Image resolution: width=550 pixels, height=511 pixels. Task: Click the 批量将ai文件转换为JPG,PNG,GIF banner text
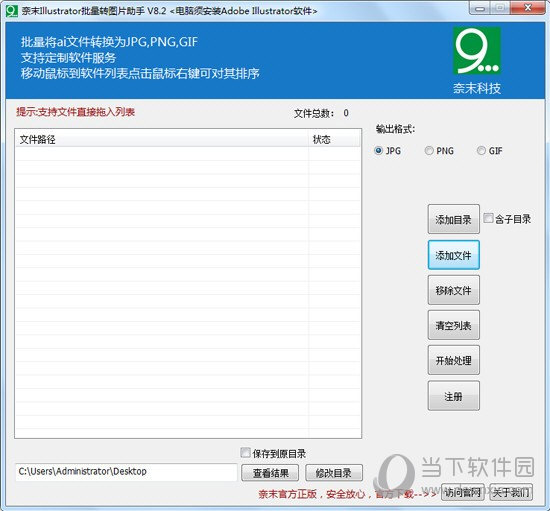(x=109, y=42)
